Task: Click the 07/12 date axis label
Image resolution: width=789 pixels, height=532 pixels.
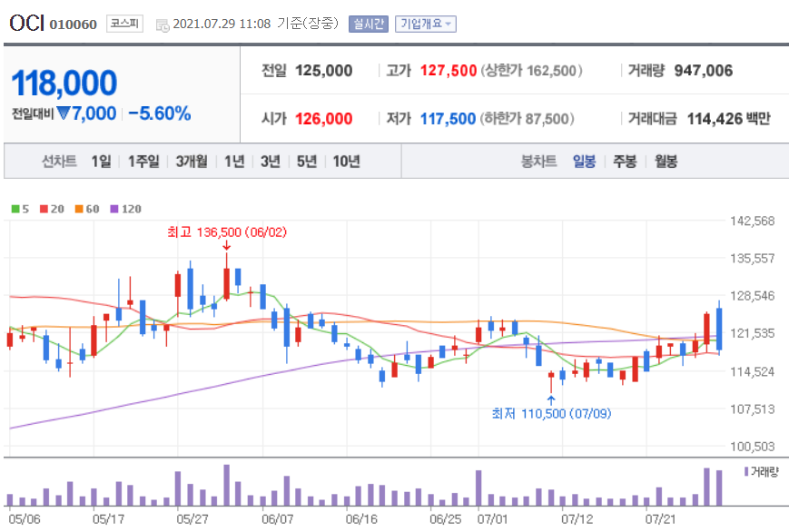Action: point(577,519)
